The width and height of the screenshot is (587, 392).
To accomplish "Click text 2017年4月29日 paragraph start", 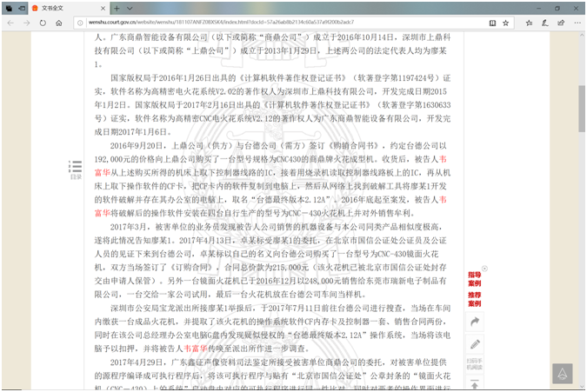I will [137, 362].
